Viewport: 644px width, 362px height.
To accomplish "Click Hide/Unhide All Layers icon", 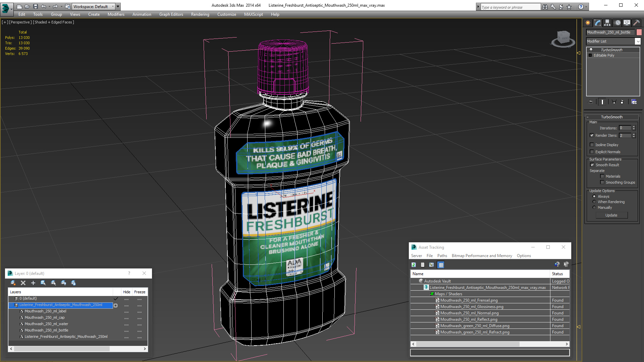I will click(63, 283).
